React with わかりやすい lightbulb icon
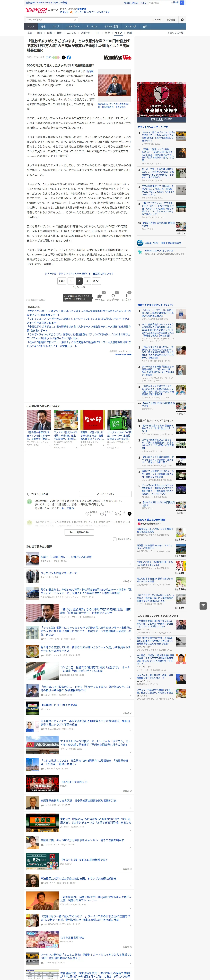The height and width of the screenshot is (980, 210). tap(113, 296)
